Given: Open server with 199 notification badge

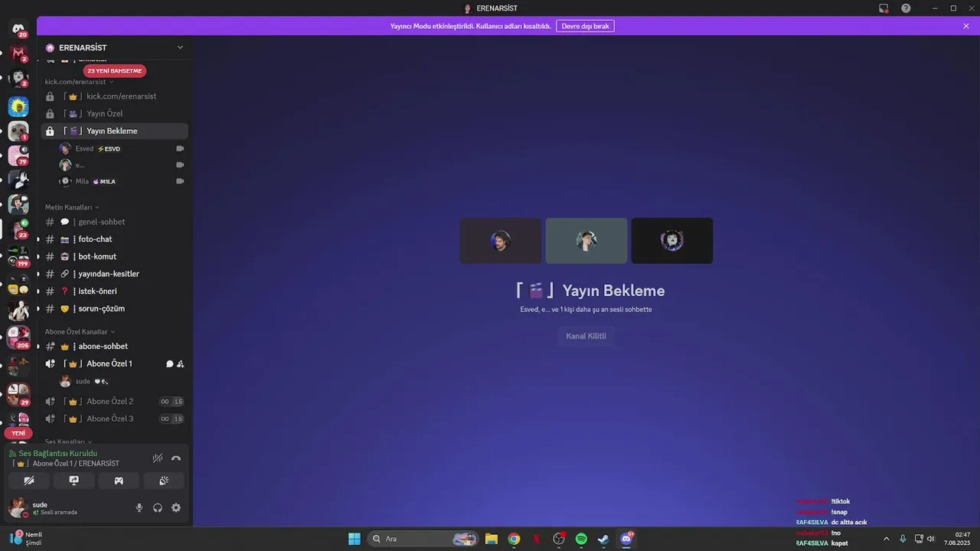Looking at the screenshot, I should tap(18, 256).
